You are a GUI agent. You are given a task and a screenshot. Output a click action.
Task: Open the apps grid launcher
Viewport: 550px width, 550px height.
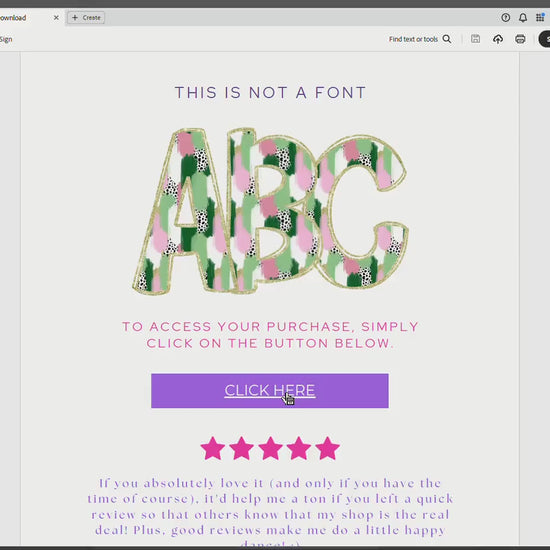(x=540, y=17)
